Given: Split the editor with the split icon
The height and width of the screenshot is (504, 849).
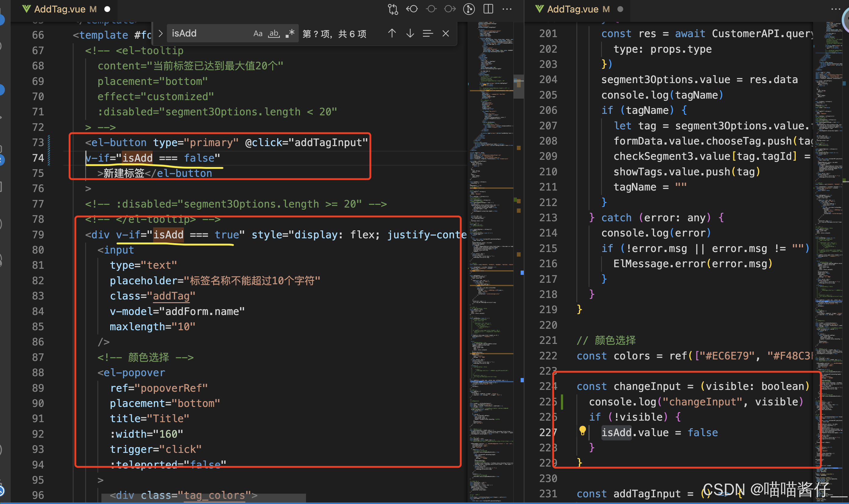Looking at the screenshot, I should tap(488, 9).
